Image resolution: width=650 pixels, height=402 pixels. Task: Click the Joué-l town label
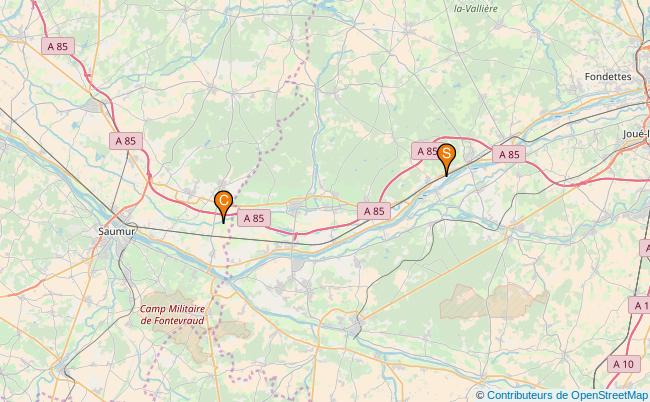(x=636, y=134)
